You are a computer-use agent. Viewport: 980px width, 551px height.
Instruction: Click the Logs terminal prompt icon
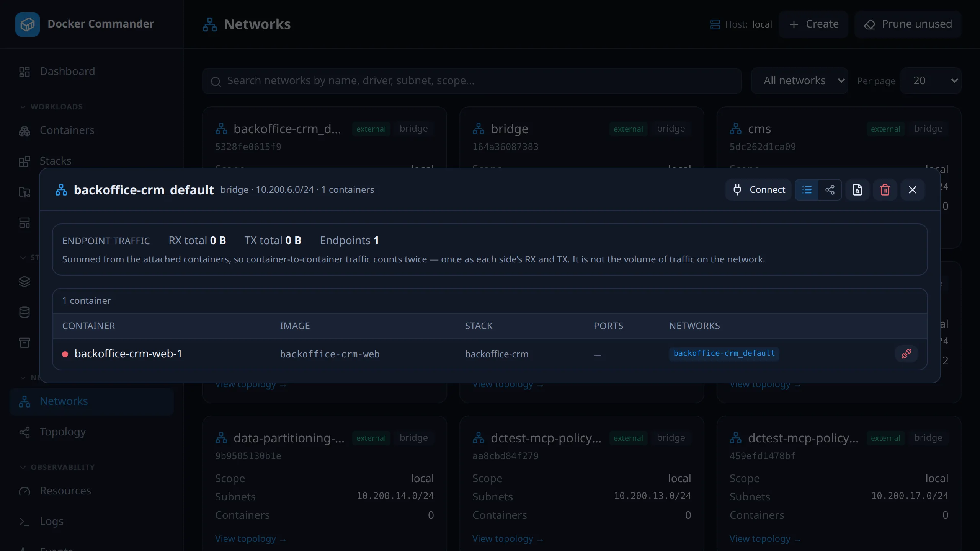[24, 522]
